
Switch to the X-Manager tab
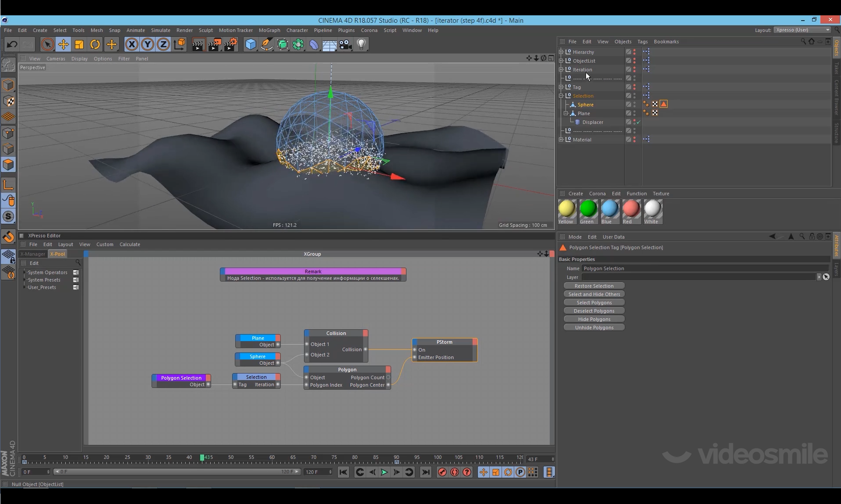pyautogui.click(x=33, y=254)
